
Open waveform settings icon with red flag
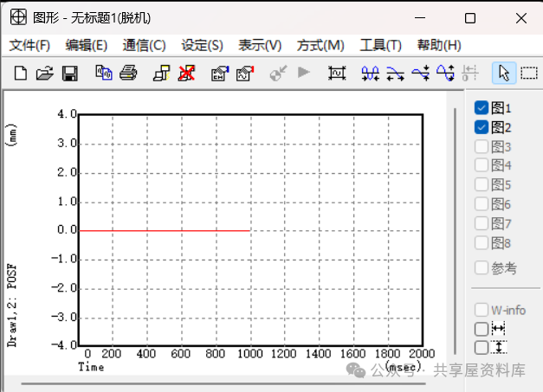click(245, 73)
